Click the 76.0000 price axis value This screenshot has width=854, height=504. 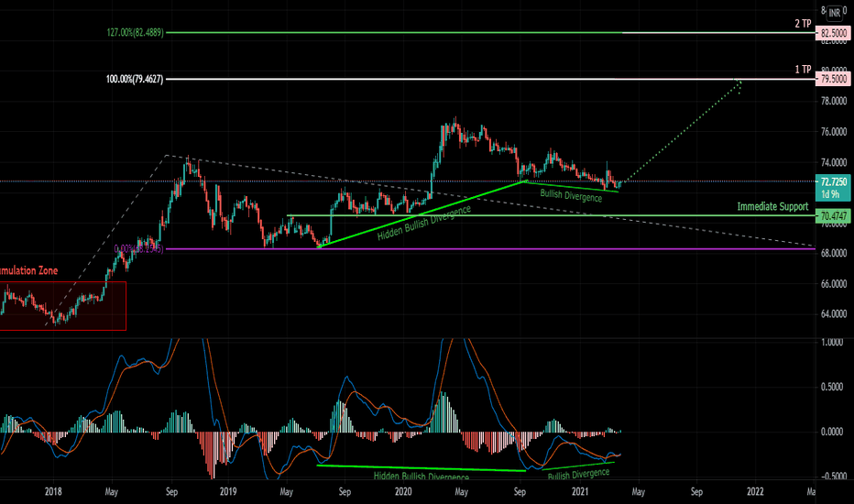(x=834, y=132)
